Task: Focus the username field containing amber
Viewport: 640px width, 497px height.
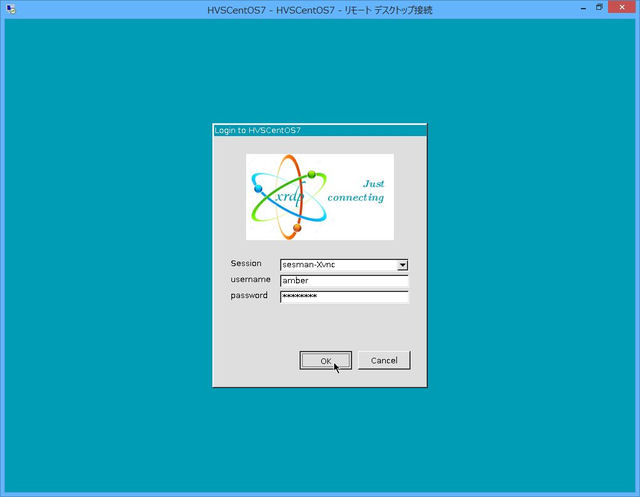Action: [x=344, y=281]
